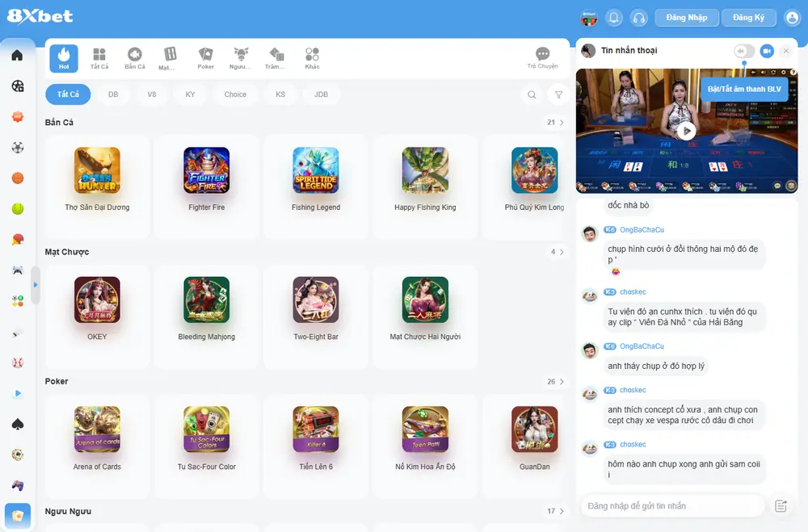Click the user profile avatar icon in header
The width and height of the screenshot is (808, 532).
point(792,18)
